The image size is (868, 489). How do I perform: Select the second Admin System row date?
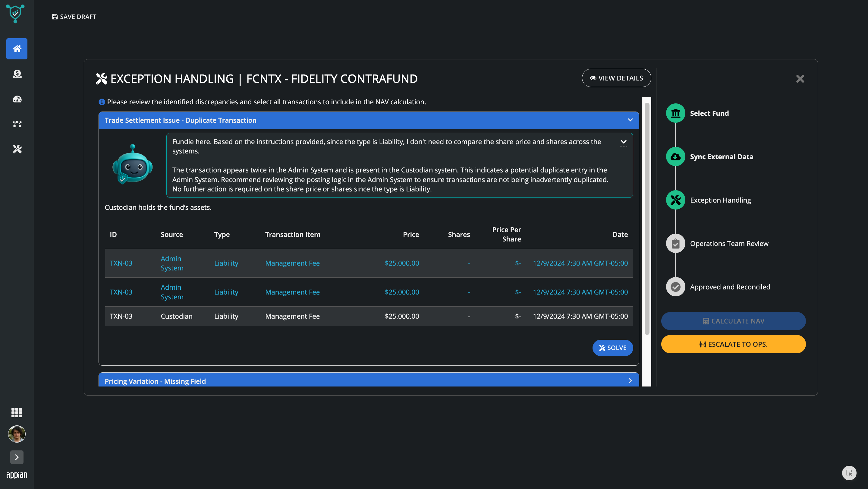580,292
